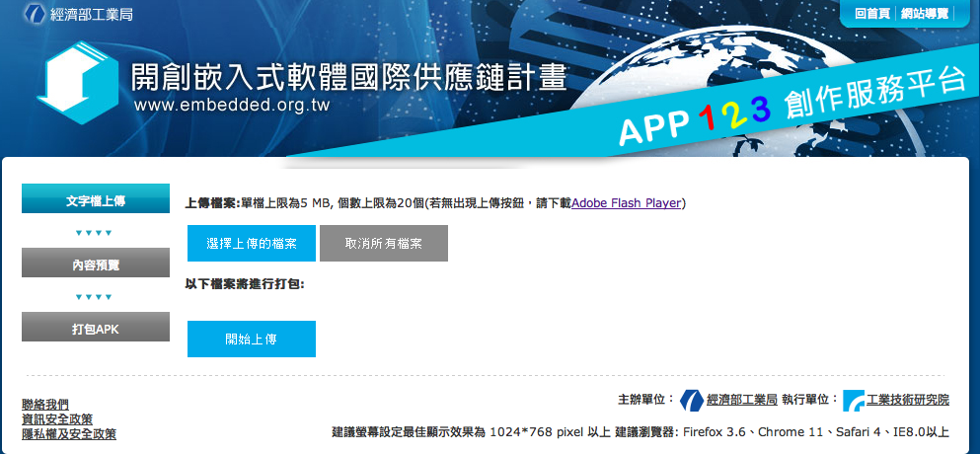Open the 聯絡我們 link
Screen dimensions: 980x454
click(x=45, y=405)
